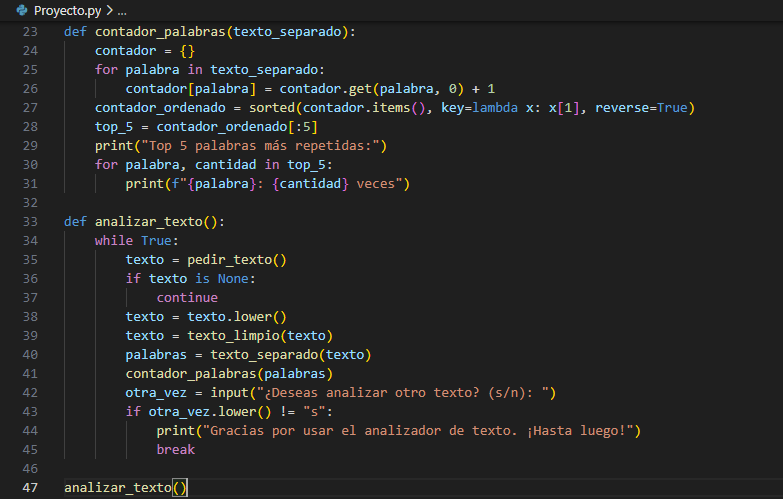The height and width of the screenshot is (499, 783).
Task: Click 'contador_palabras(palabras)' call on line 41
Action: pyautogui.click(x=229, y=373)
